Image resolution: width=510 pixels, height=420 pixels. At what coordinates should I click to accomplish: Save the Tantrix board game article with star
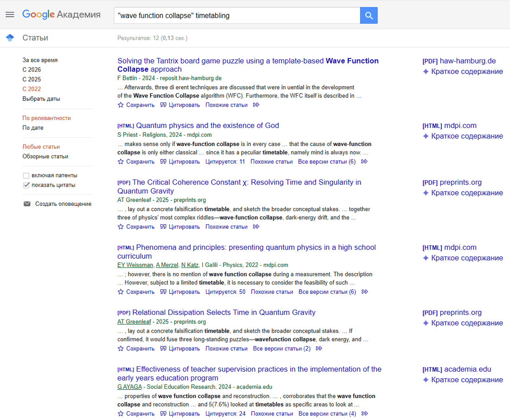tap(136, 105)
